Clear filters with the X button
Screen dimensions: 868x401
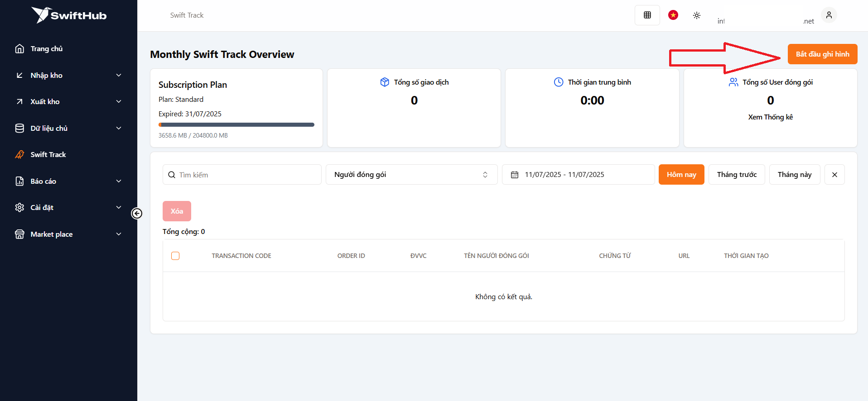pyautogui.click(x=834, y=175)
